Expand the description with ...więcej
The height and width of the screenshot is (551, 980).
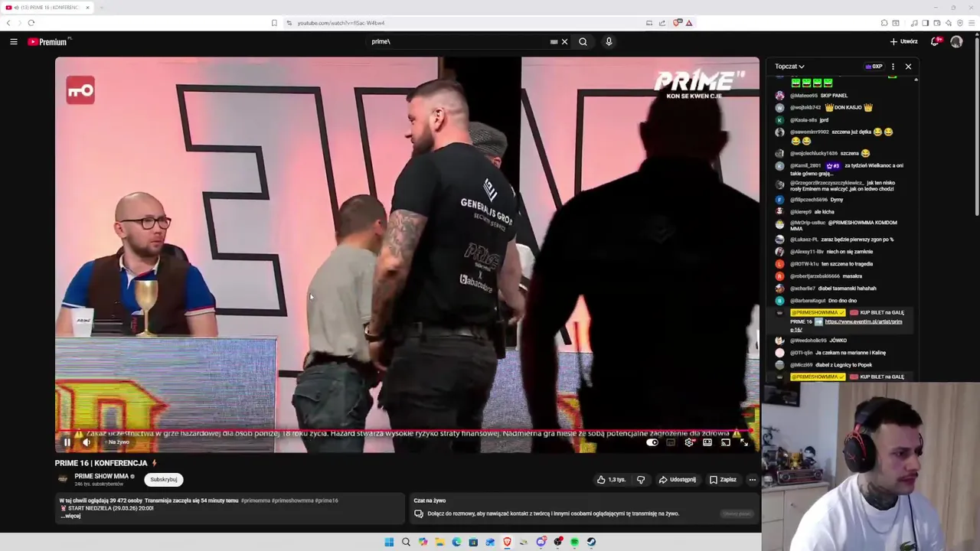point(70,516)
